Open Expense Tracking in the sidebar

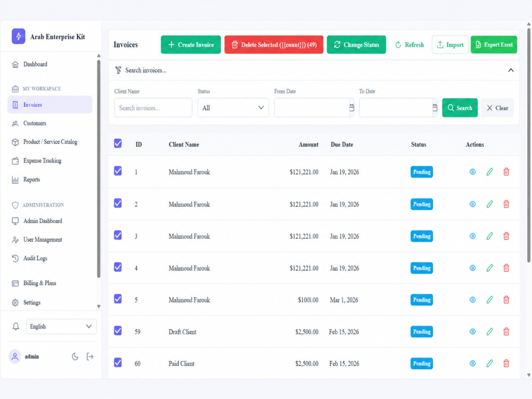49,161
